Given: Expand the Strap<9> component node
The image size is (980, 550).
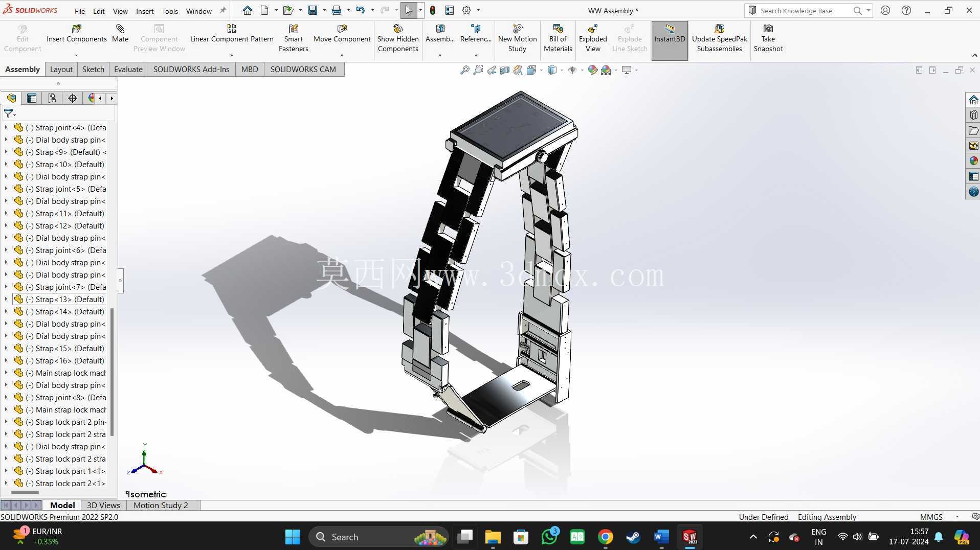Looking at the screenshot, I should (x=6, y=152).
